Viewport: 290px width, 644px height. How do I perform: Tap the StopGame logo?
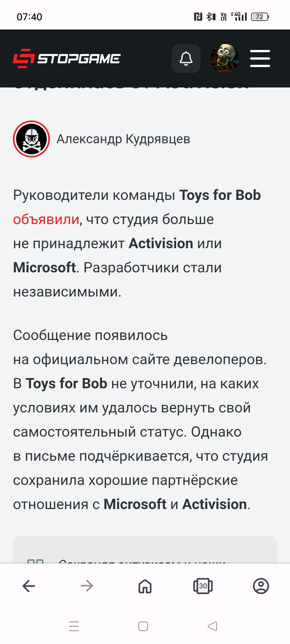[x=67, y=58]
